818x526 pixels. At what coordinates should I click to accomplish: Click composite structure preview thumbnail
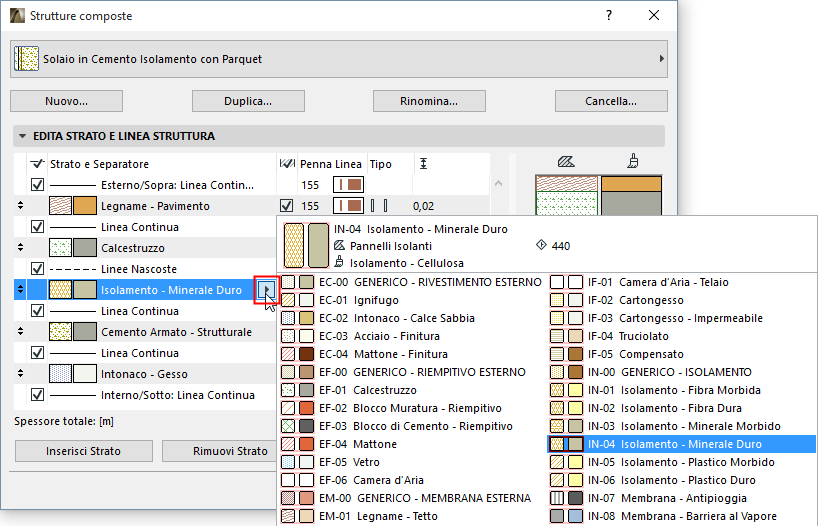[x=599, y=195]
